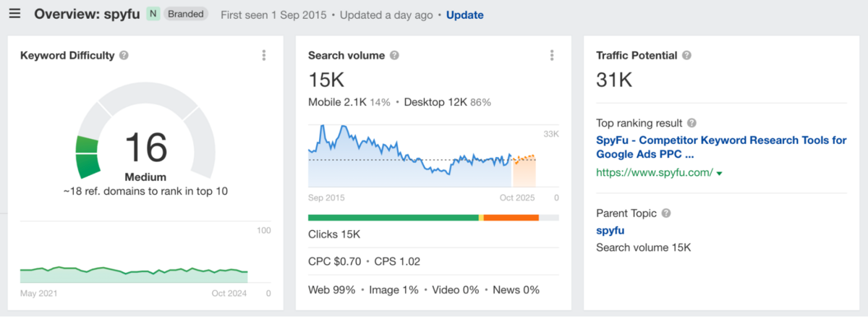Click the green segment of clicks bar
Screen dimensions: 868x317
pos(393,217)
